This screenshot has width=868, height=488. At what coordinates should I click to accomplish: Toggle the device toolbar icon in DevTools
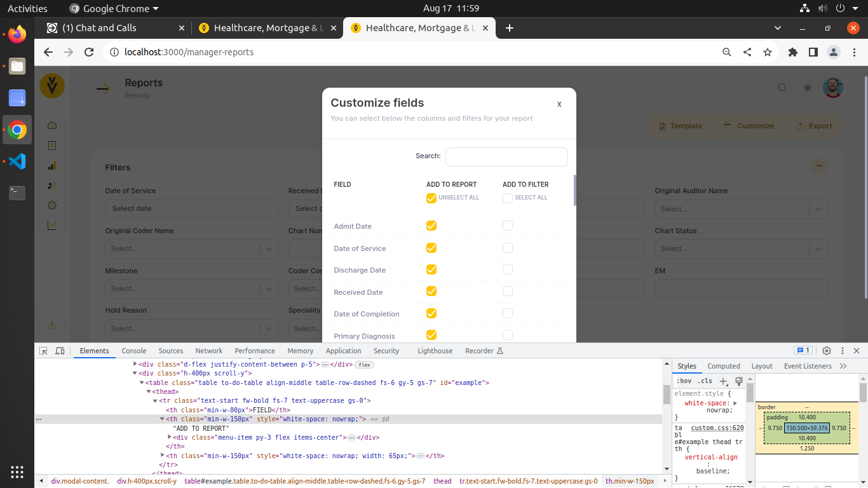pos(60,351)
